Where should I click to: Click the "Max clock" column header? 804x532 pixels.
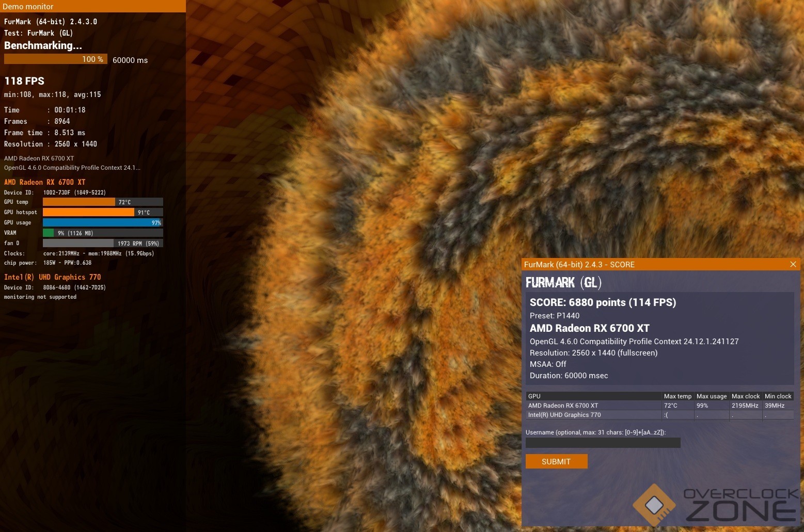(746, 396)
